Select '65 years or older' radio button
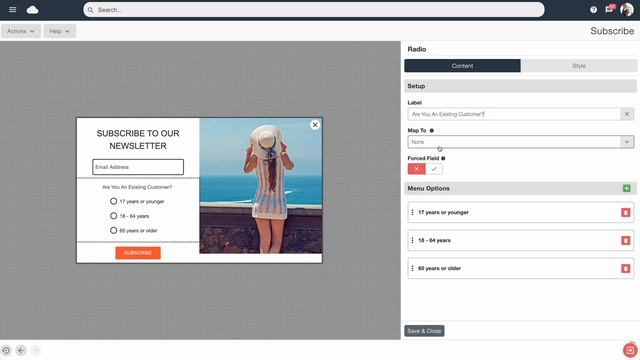Image resolution: width=640 pixels, height=360 pixels. coord(113,230)
